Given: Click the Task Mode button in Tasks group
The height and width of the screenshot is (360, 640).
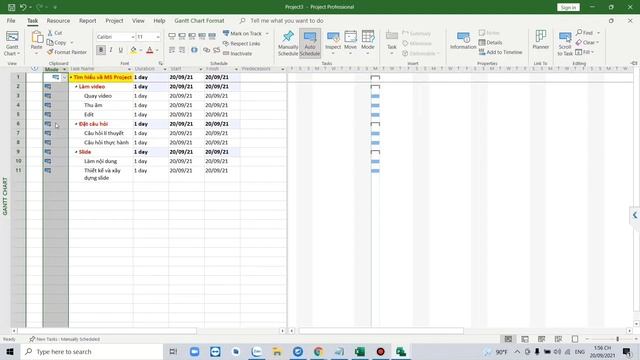Looking at the screenshot, I should 368,43.
